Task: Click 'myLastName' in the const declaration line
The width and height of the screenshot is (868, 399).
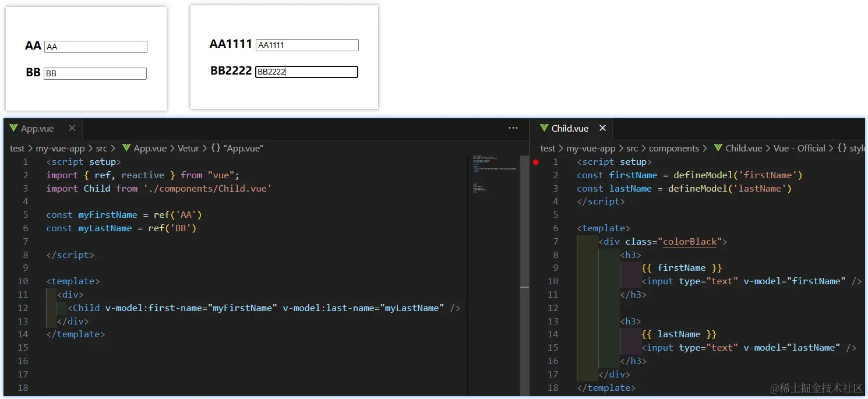Action: (105, 228)
